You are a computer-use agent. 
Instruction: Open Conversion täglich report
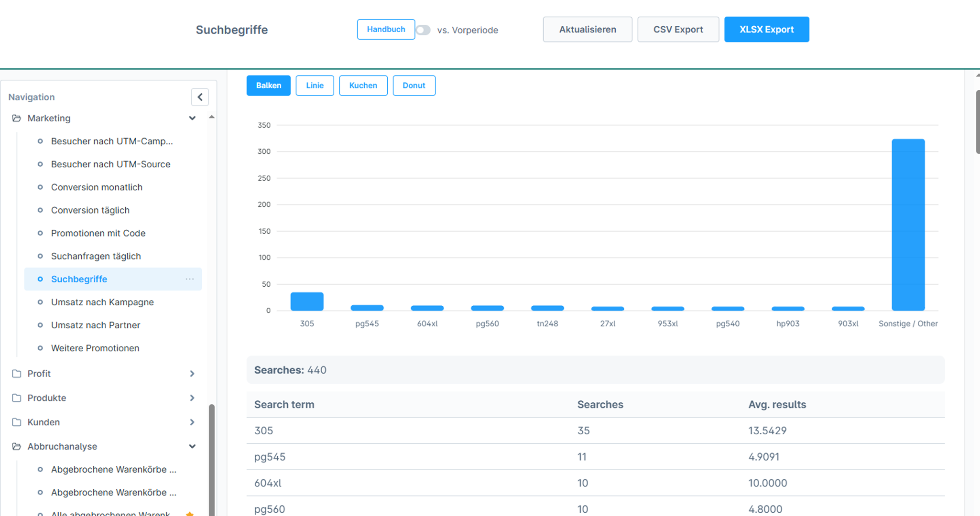(90, 210)
